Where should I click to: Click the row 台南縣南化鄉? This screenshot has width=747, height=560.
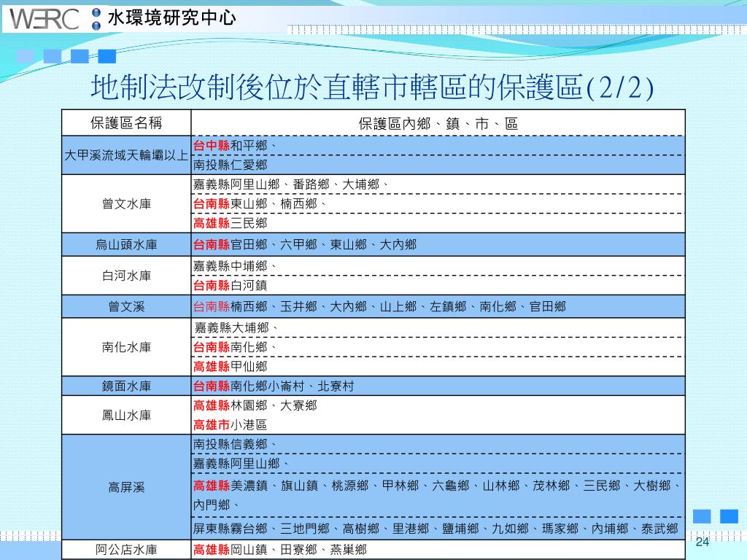click(438, 347)
